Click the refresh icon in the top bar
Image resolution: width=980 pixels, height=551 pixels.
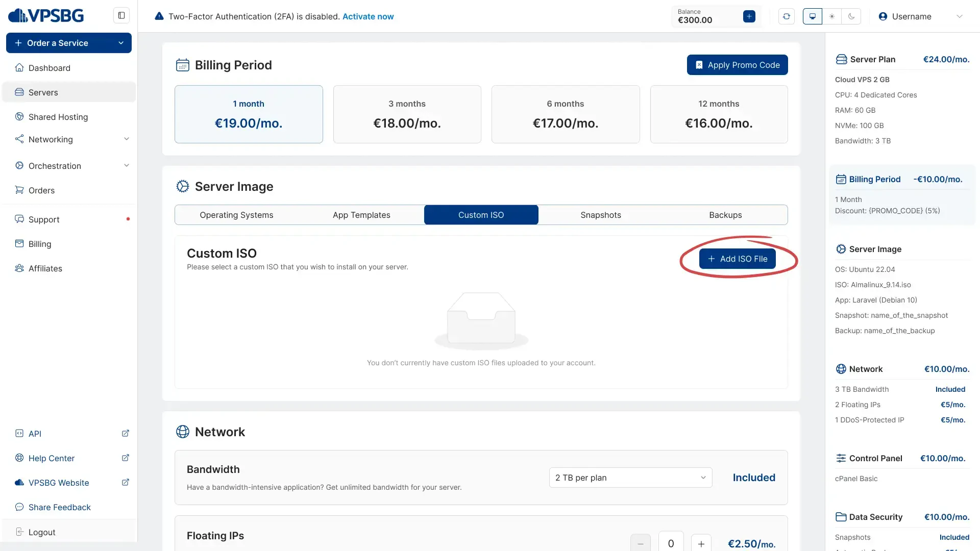787,16
